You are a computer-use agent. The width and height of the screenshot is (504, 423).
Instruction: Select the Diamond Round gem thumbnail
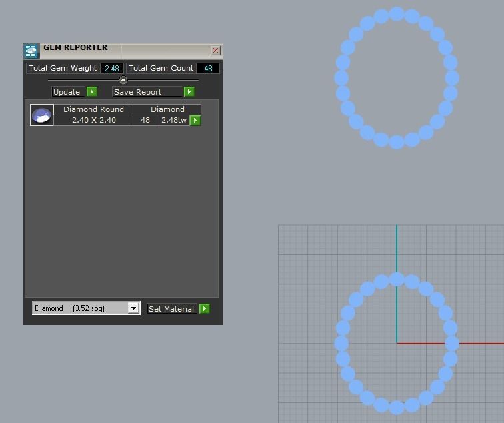tap(42, 115)
